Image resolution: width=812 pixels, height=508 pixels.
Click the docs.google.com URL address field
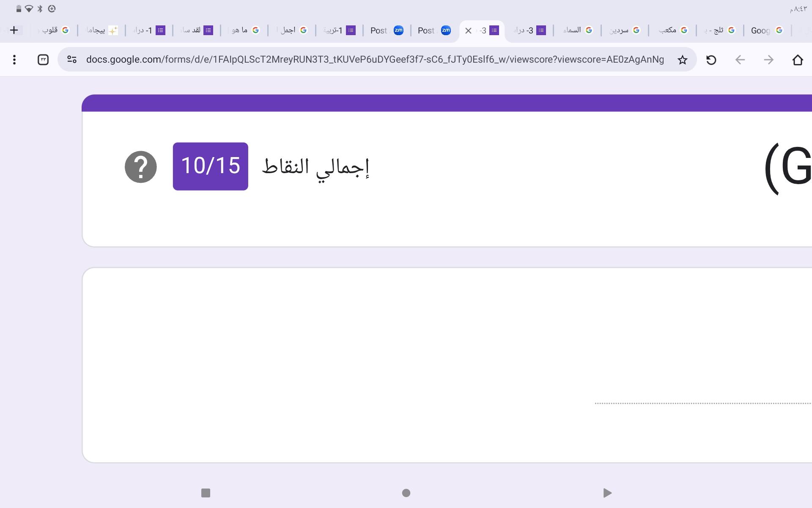374,60
